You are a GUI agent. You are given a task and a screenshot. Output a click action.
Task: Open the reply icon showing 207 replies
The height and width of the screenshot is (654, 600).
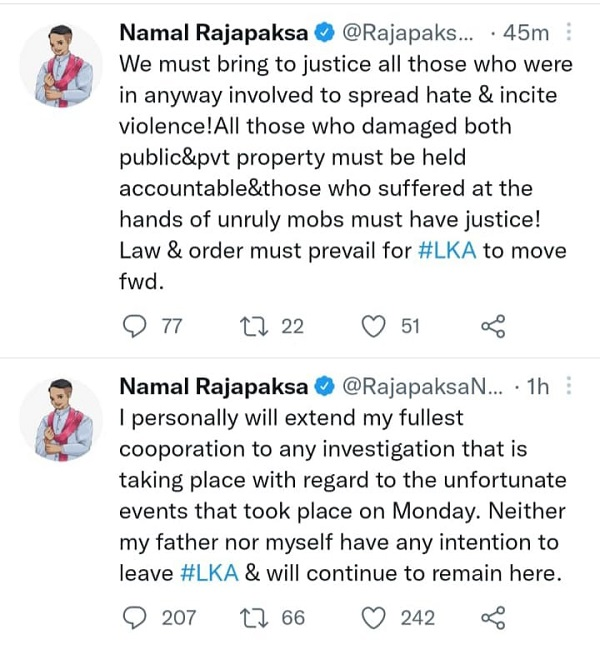click(135, 618)
